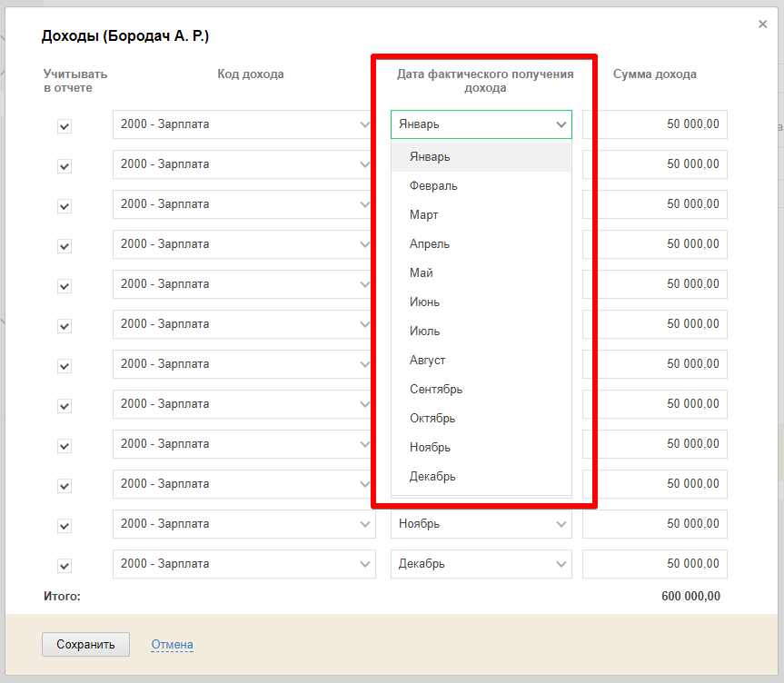Viewport: 784px width, 683px height.
Task: Open the Декабрь month dropdown in the last row
Action: 481,563
